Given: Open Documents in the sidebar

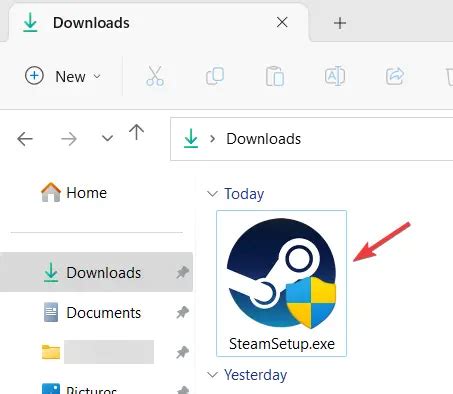Looking at the screenshot, I should coord(92,312).
